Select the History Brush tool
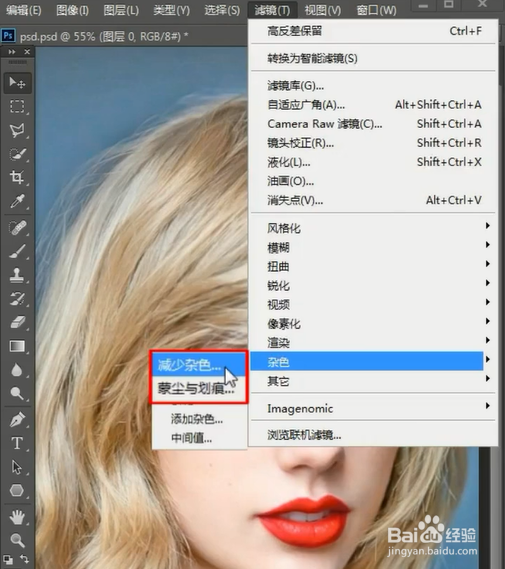This screenshot has height=569, width=505. (x=17, y=299)
